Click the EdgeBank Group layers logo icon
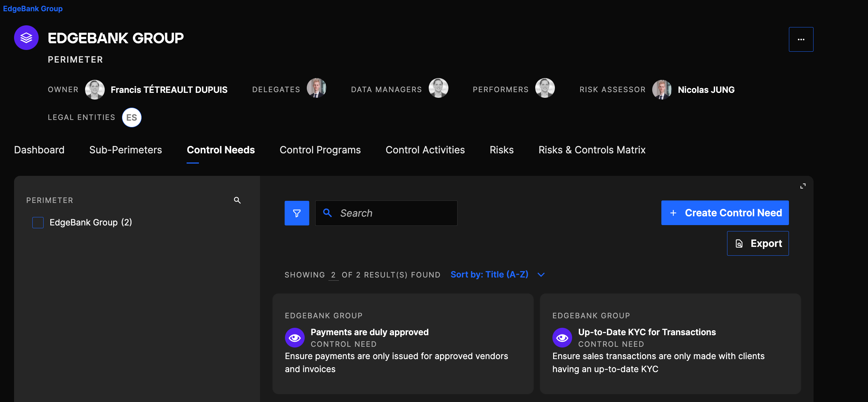The width and height of the screenshot is (868, 402). 26,38
